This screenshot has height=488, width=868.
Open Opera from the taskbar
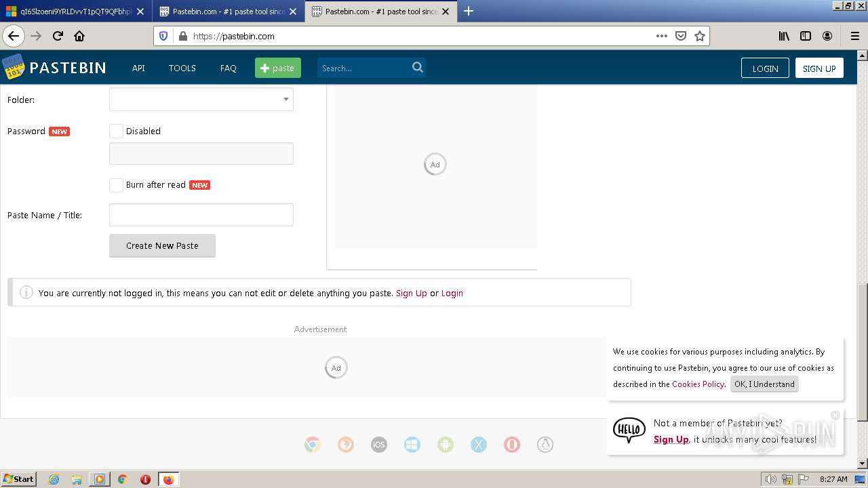coord(145,479)
